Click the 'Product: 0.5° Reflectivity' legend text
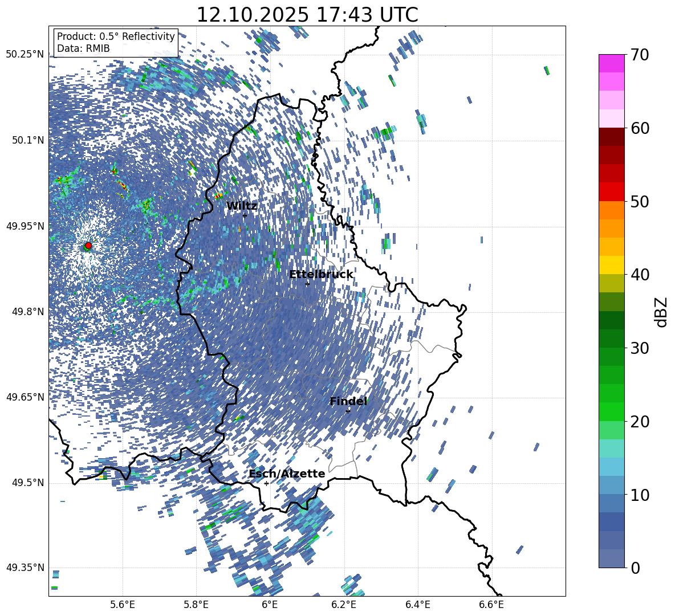This screenshot has height=616, width=675. 116,36
